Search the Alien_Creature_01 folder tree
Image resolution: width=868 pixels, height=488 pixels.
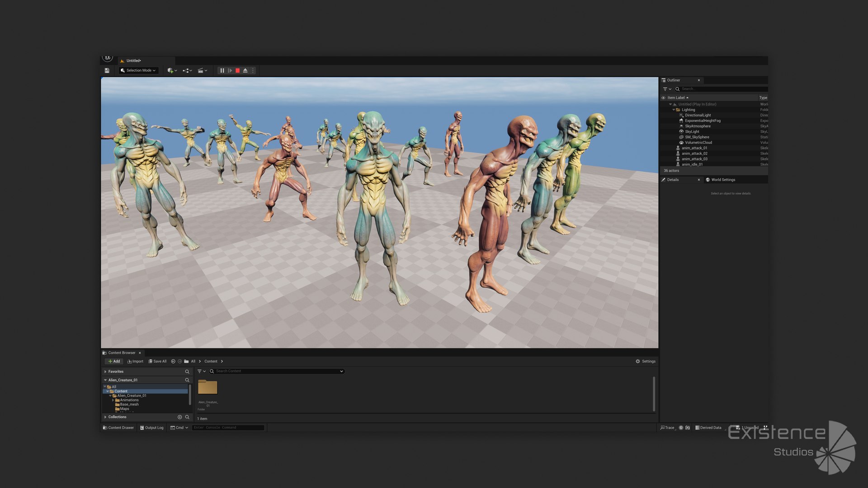[187, 380]
